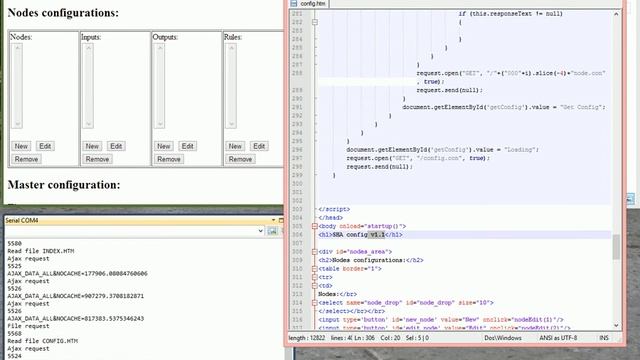640x360 pixels.
Task: Click the '</script>' code line
Action: click(x=334, y=209)
